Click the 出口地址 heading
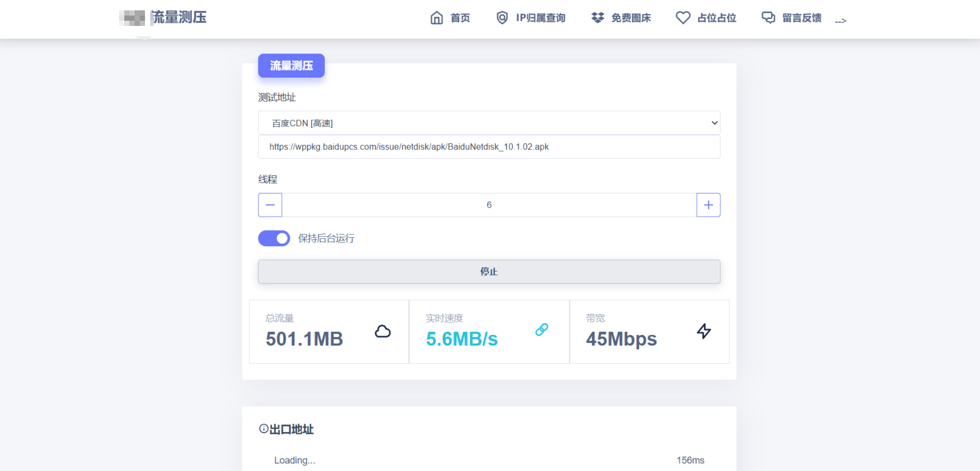The height and width of the screenshot is (471, 980). pyautogui.click(x=291, y=429)
